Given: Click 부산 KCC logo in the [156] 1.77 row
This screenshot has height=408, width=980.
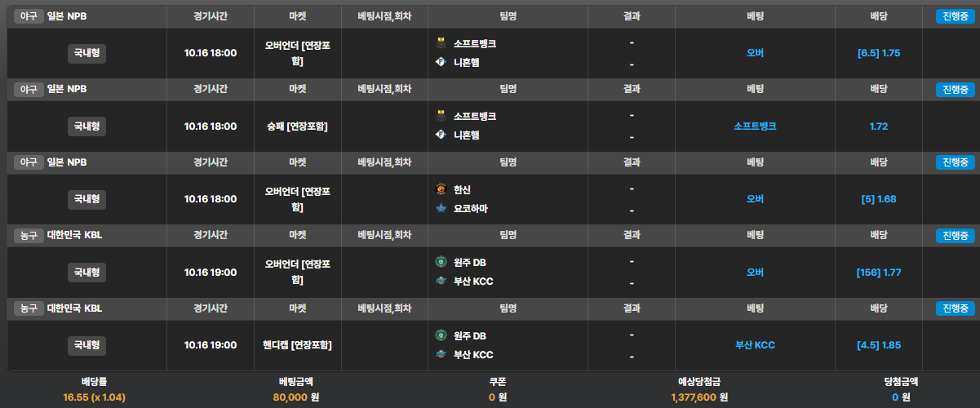Looking at the screenshot, I should (441, 282).
